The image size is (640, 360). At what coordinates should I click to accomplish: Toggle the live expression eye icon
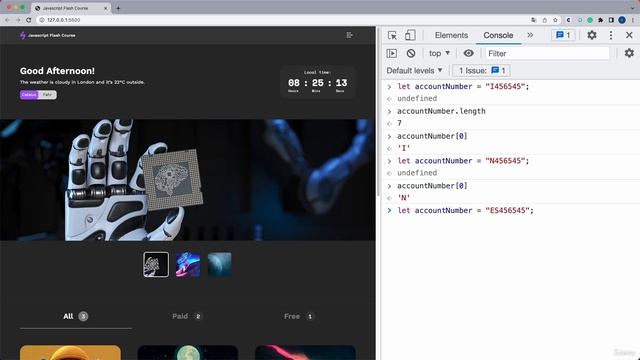point(469,53)
